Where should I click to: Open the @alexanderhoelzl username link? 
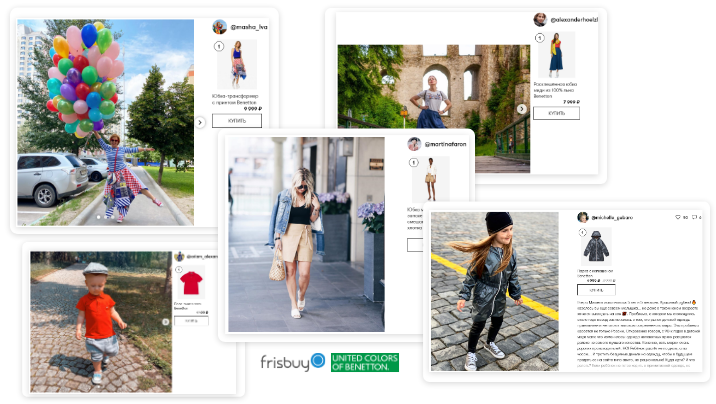(574, 20)
